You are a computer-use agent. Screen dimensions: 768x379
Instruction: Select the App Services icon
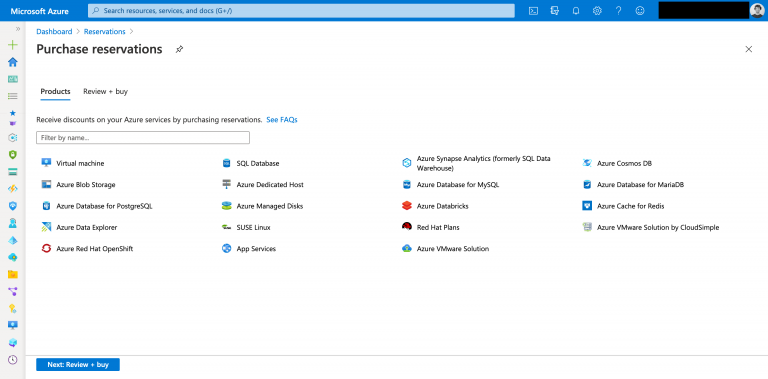(x=226, y=249)
